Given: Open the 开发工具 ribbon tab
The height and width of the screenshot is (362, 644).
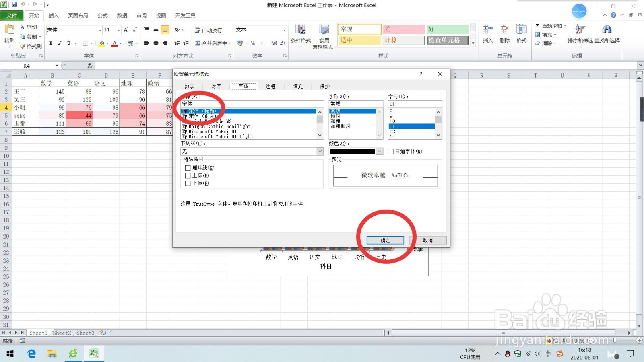Looking at the screenshot, I should 185,15.
